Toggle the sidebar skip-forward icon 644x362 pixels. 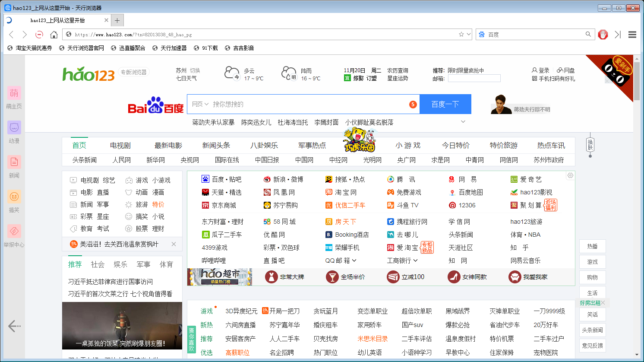click(x=618, y=35)
